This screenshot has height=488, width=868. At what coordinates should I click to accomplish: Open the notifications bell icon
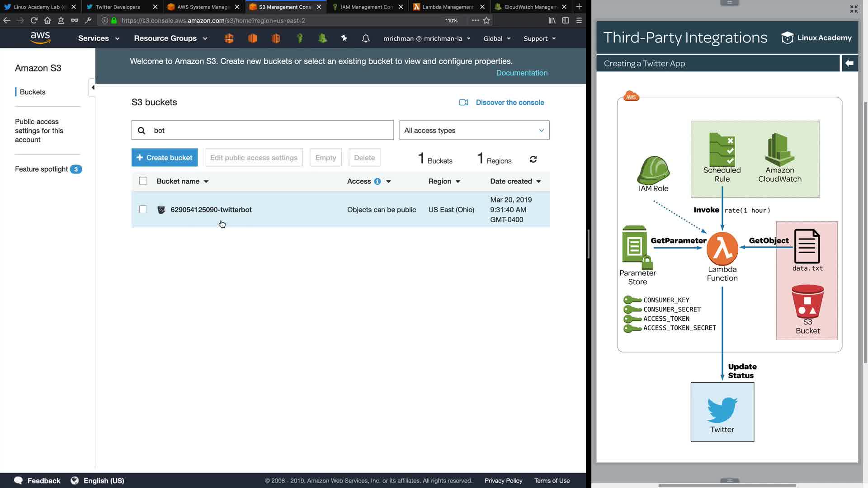pos(366,38)
